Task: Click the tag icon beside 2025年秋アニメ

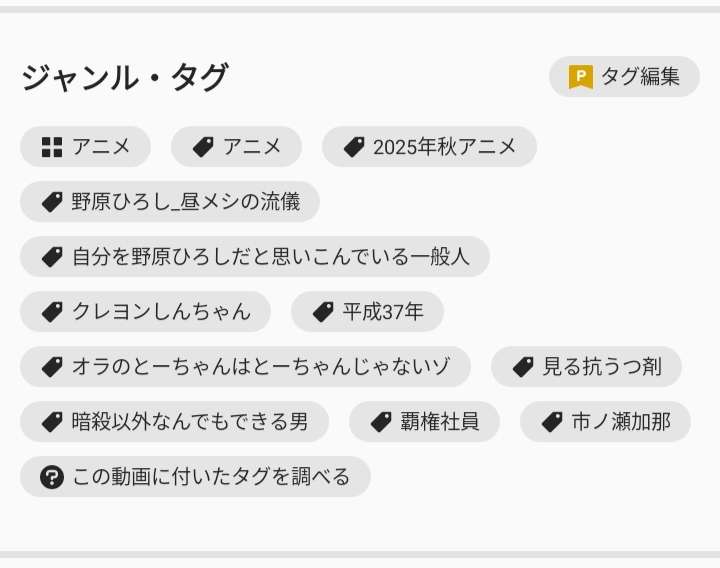Action: [x=354, y=147]
